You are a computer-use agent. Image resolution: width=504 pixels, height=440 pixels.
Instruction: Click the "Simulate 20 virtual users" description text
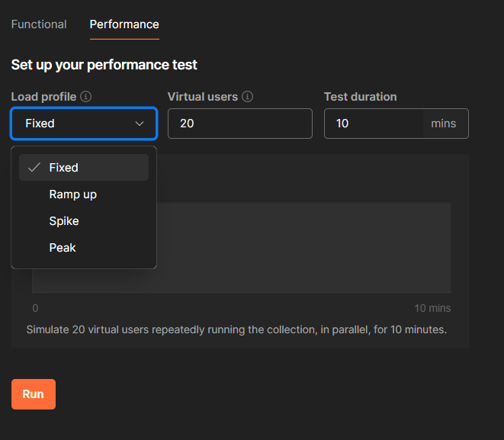[236, 329]
